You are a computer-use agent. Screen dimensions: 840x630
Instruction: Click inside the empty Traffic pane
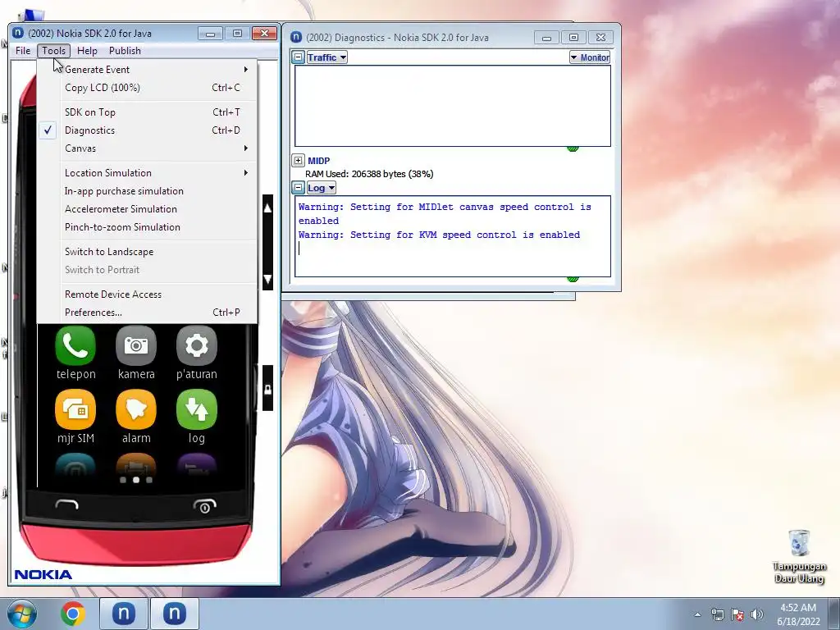click(x=453, y=106)
